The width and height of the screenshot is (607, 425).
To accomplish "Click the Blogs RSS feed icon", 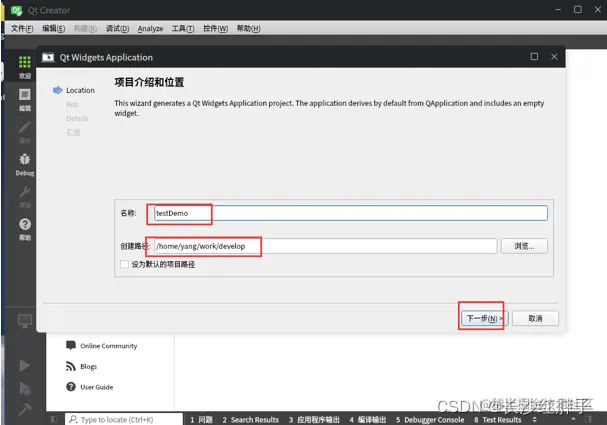I will click(70, 366).
